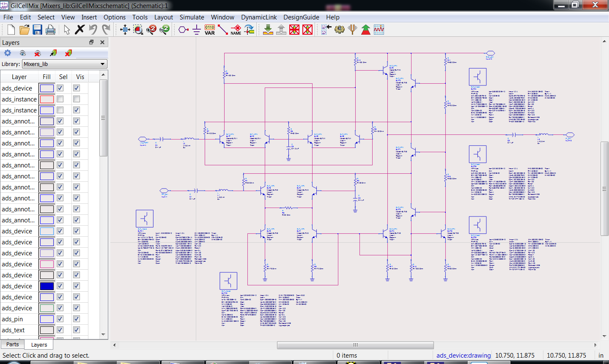Insert a VAR equation block

point(210,30)
